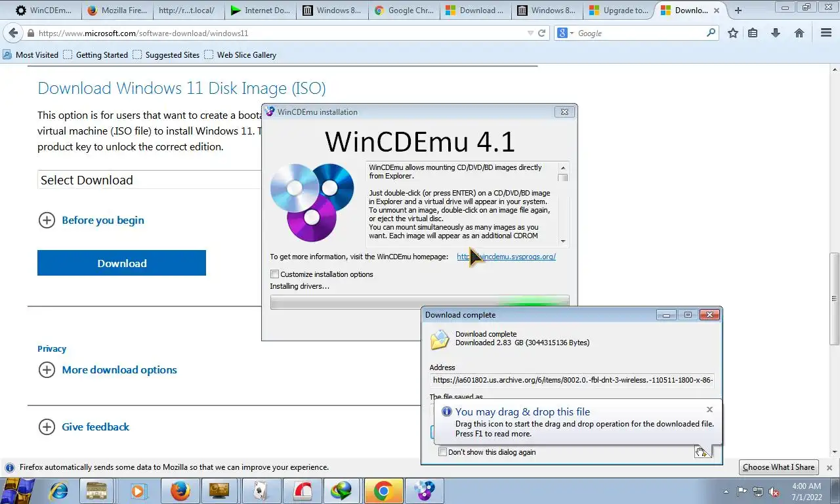Switch to Firefox in the taskbar

pos(180,491)
